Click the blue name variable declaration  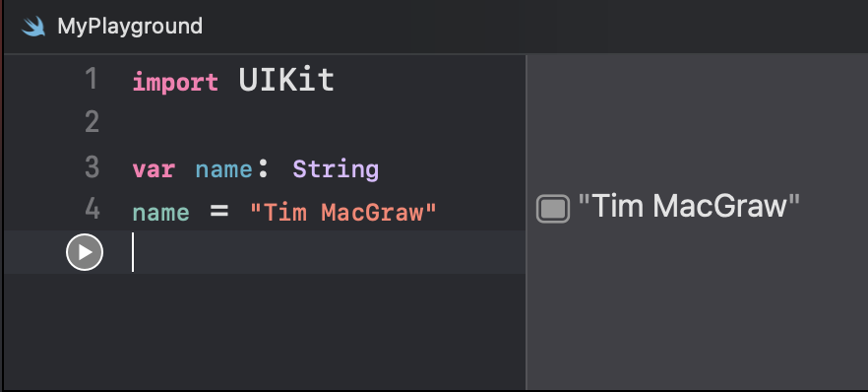click(x=224, y=169)
